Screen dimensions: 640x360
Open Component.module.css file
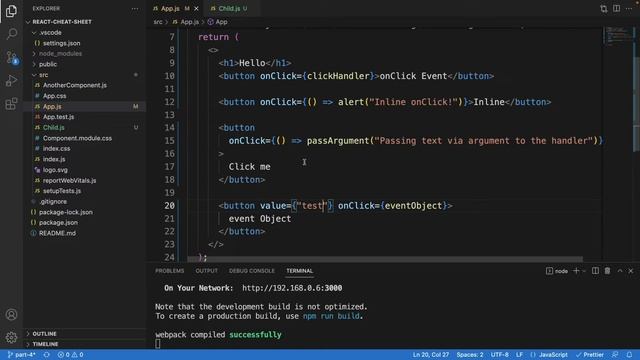(77, 138)
